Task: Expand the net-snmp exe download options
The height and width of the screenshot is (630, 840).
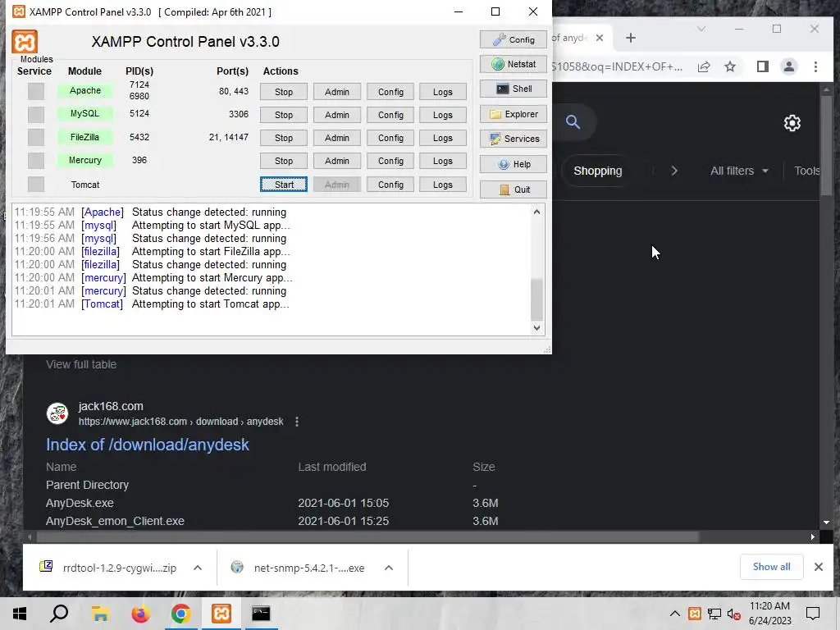Action: 389,568
